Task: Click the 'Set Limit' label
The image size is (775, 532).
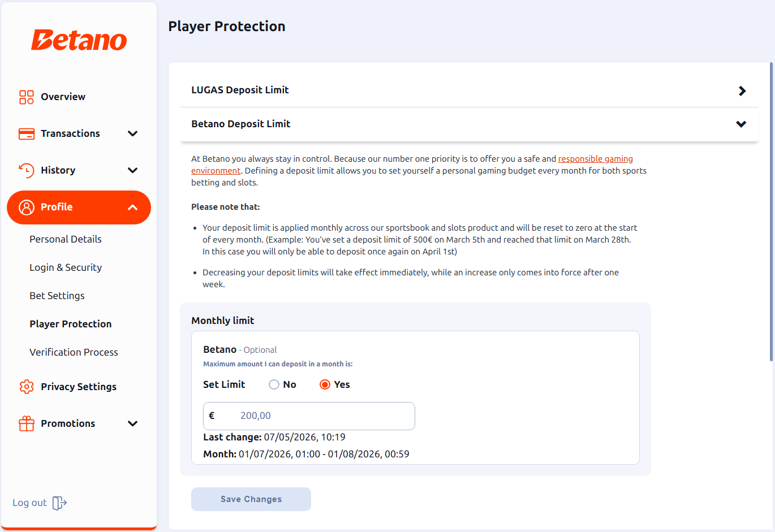Action: pyautogui.click(x=224, y=384)
